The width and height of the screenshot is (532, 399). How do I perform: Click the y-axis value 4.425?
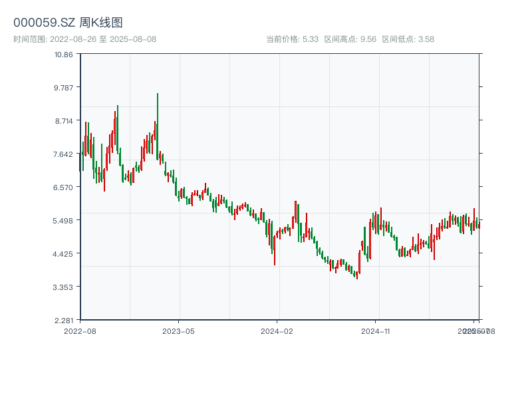tap(63, 254)
